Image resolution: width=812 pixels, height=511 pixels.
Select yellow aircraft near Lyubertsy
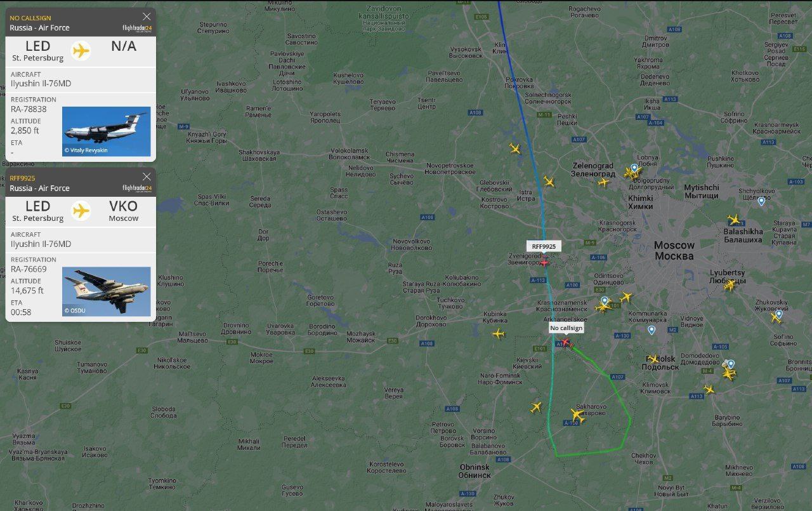730,285
